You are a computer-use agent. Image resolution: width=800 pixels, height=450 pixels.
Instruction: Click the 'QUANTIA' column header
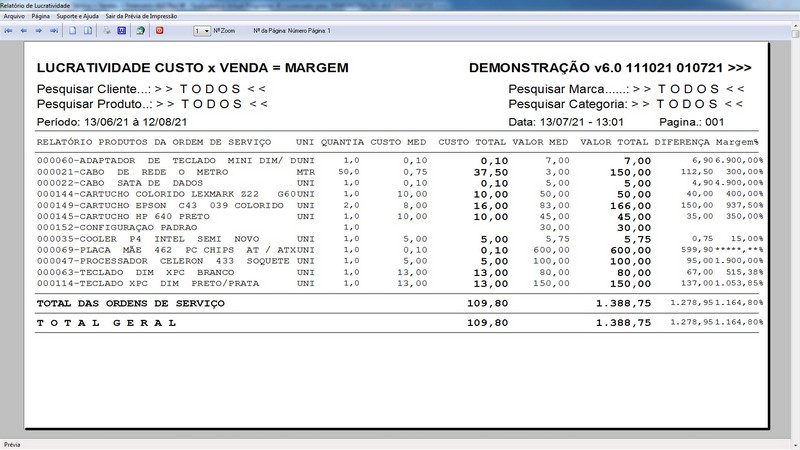[x=342, y=142]
